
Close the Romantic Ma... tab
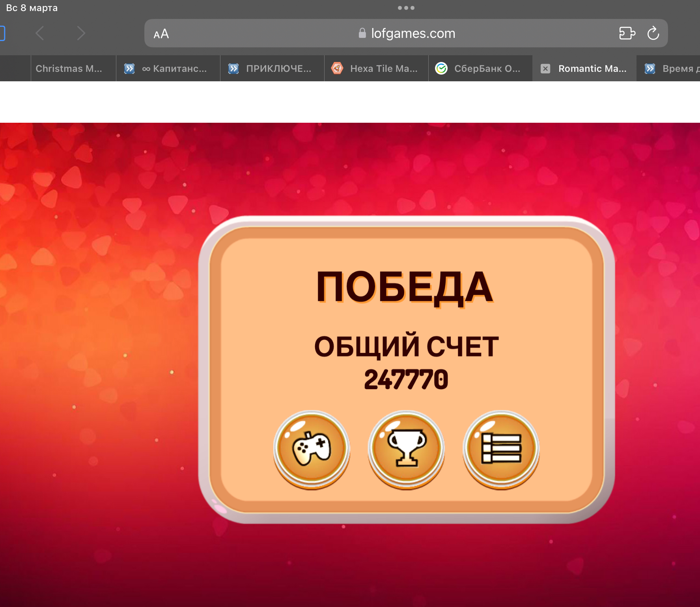[545, 69]
